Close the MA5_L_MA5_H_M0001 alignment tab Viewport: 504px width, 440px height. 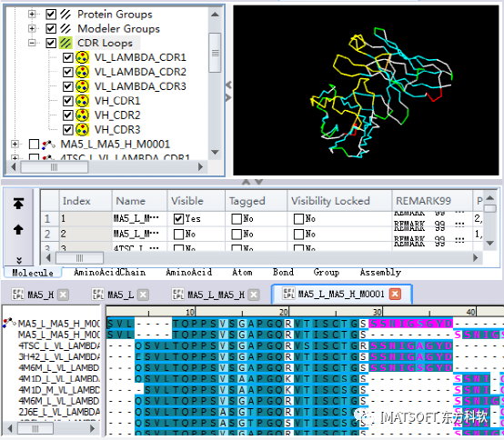coord(395,294)
